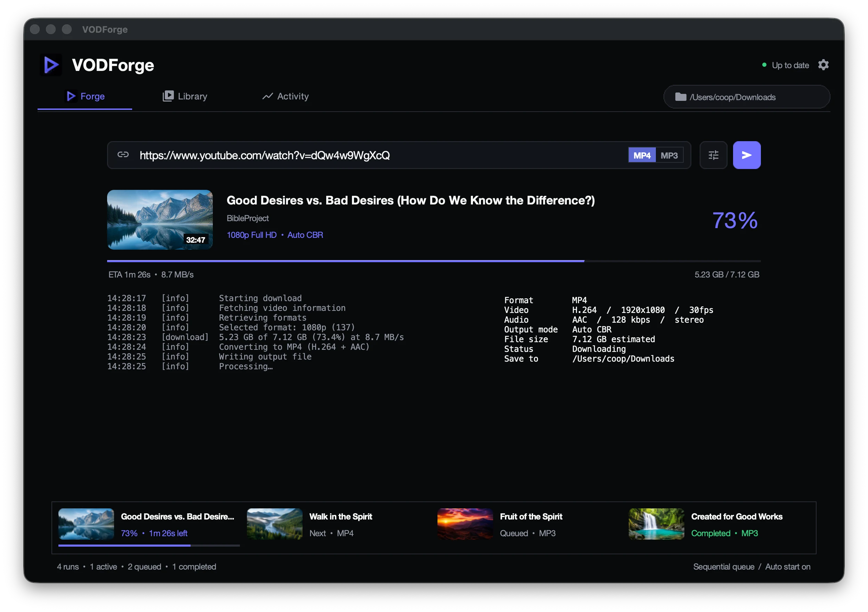Screen dimensions: 868x612
Task: Click the Queued • MP3 status text
Action: pos(528,533)
